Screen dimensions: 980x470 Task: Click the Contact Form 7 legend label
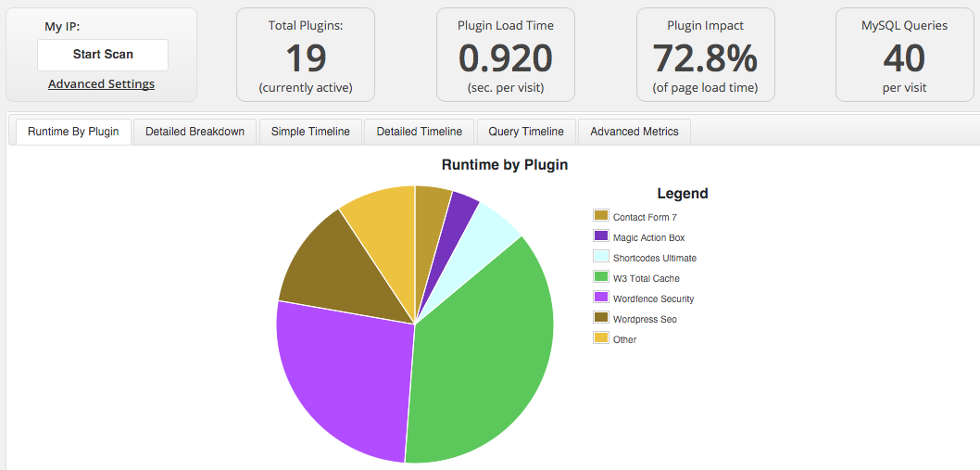(645, 218)
